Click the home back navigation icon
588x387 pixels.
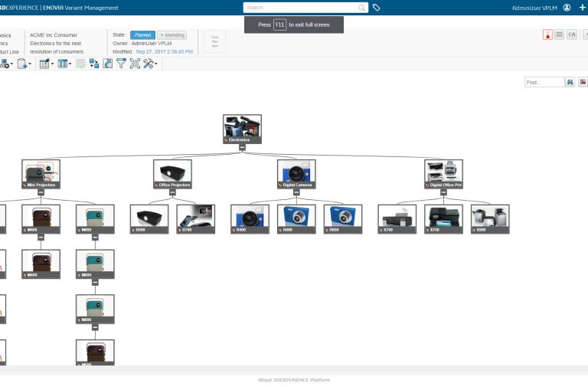[x=572, y=34]
